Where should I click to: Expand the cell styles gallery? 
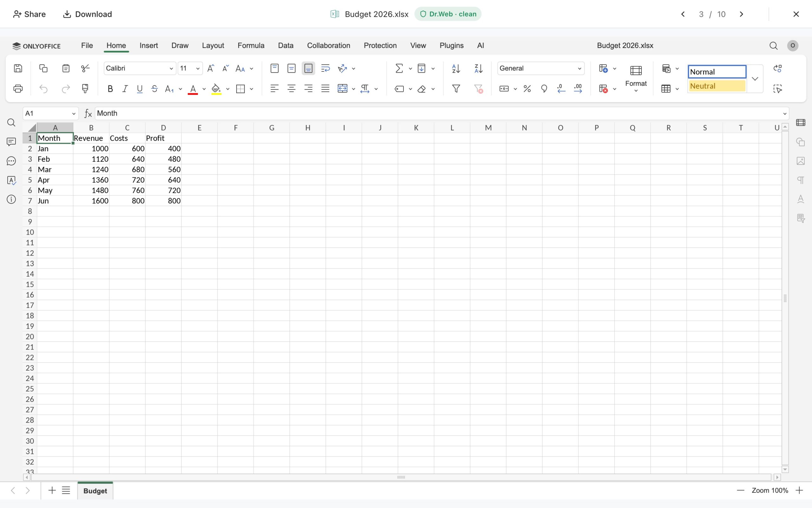(755, 79)
